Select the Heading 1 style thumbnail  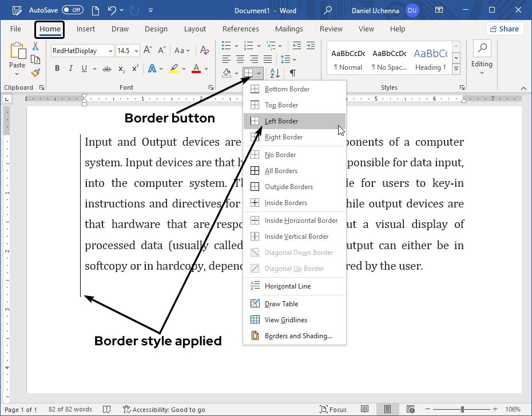pyautogui.click(x=430, y=59)
